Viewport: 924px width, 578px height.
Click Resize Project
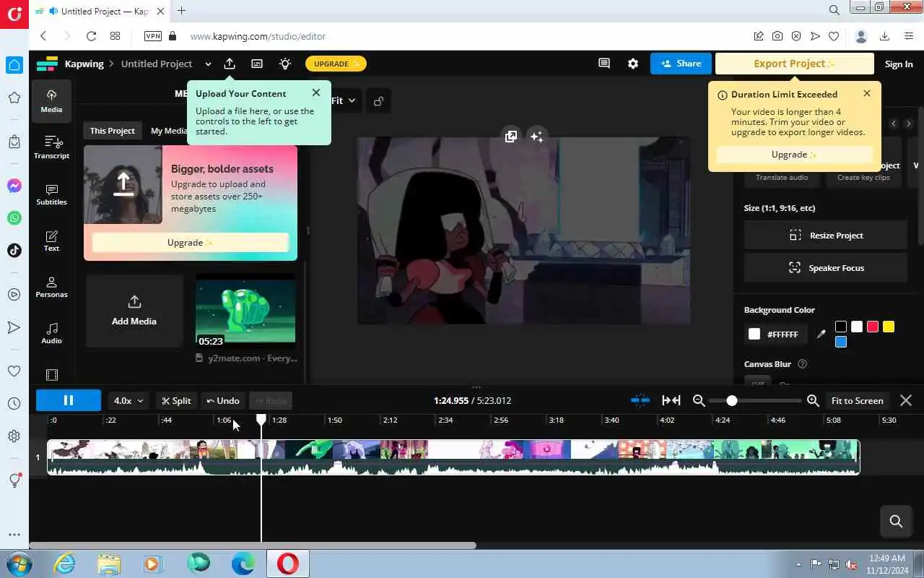(x=826, y=236)
